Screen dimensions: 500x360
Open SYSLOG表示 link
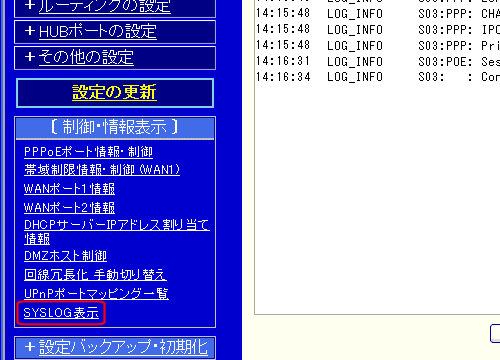pos(61,313)
